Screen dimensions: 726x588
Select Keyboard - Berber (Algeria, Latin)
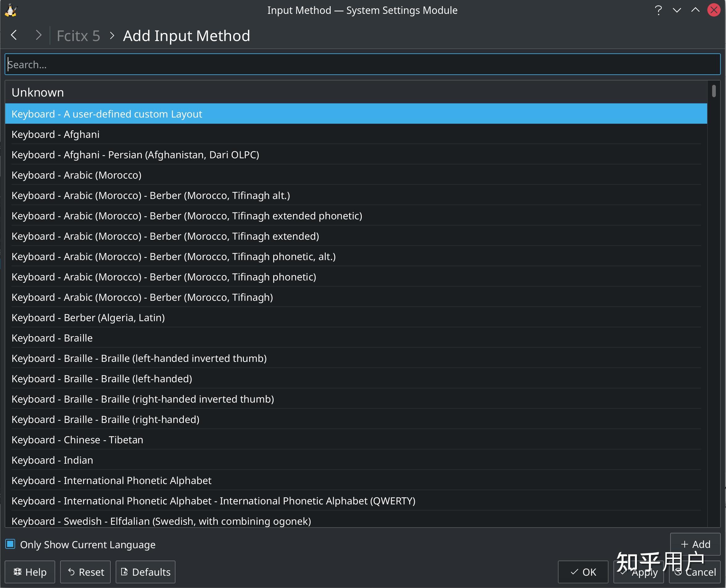[x=356, y=317]
